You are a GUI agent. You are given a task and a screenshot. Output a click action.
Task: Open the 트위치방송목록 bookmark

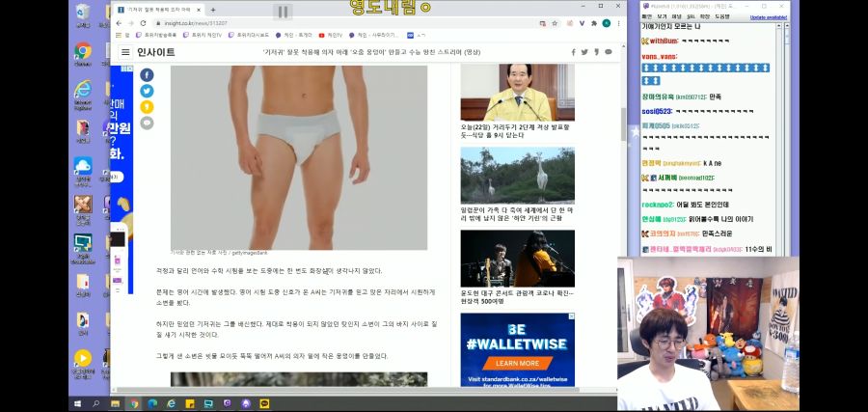(155, 35)
